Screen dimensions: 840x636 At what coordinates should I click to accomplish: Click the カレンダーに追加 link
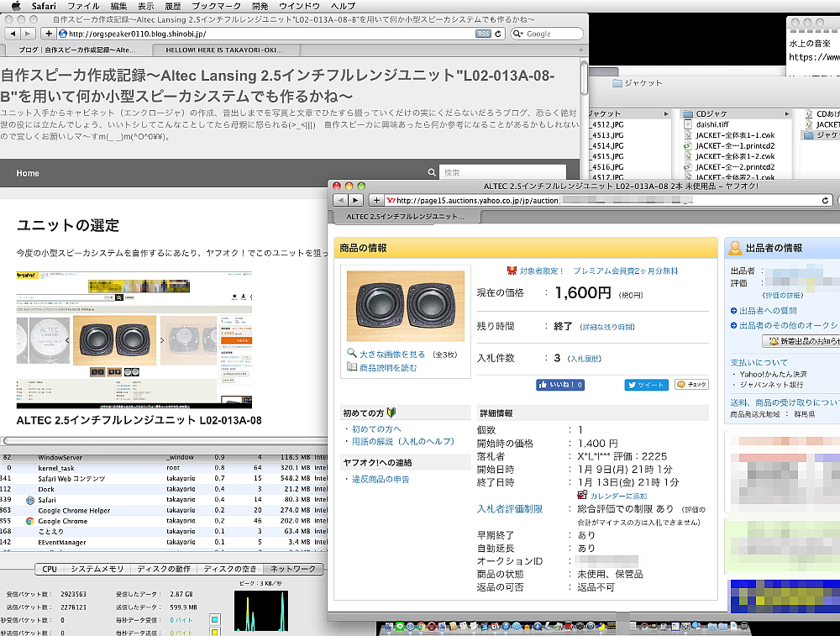pos(618,497)
